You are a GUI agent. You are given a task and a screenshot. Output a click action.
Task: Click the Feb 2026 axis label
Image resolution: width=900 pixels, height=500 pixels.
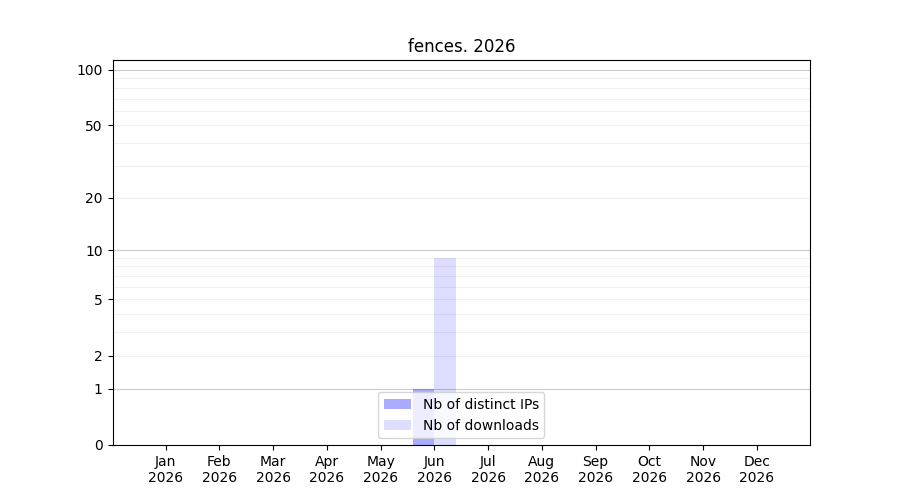(x=219, y=469)
